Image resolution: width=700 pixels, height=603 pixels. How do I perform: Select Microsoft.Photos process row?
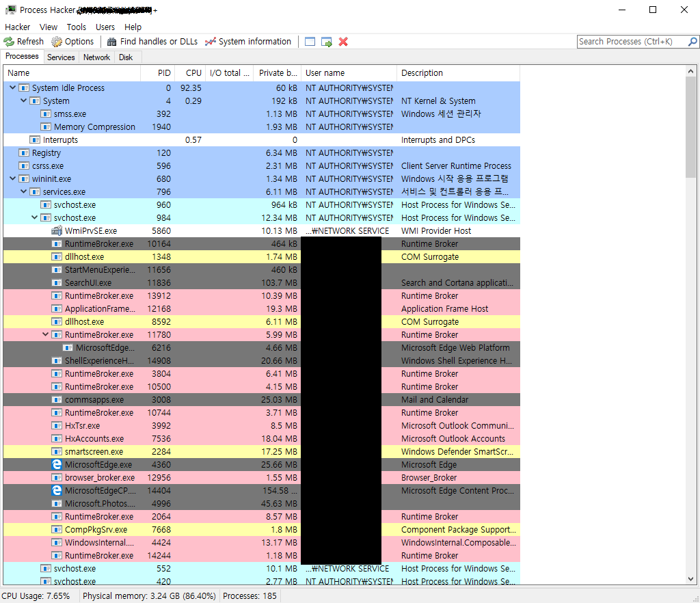[262, 503]
